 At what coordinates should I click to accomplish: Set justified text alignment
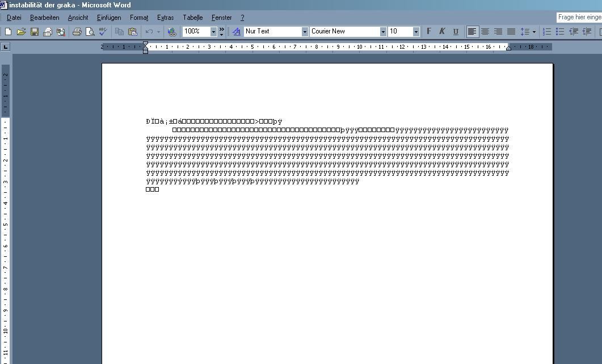(511, 31)
